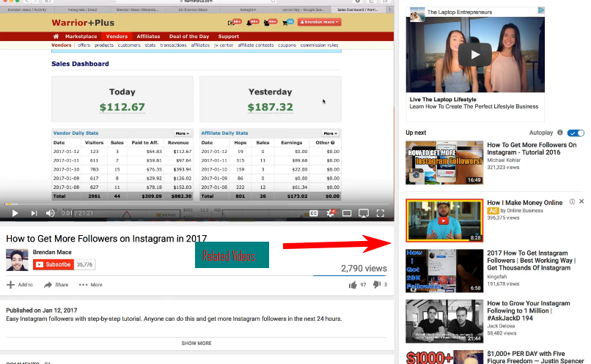Play the YouTube video

15,213
